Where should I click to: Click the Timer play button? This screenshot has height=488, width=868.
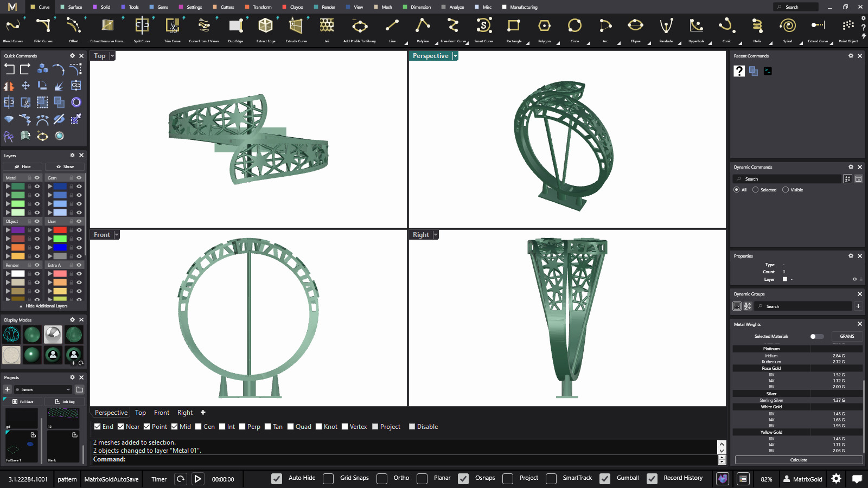click(198, 479)
